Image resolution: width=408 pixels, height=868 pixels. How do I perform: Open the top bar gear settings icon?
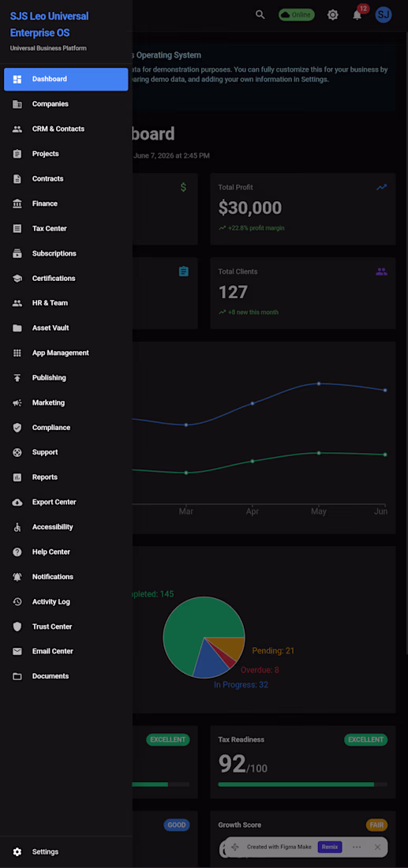click(333, 15)
